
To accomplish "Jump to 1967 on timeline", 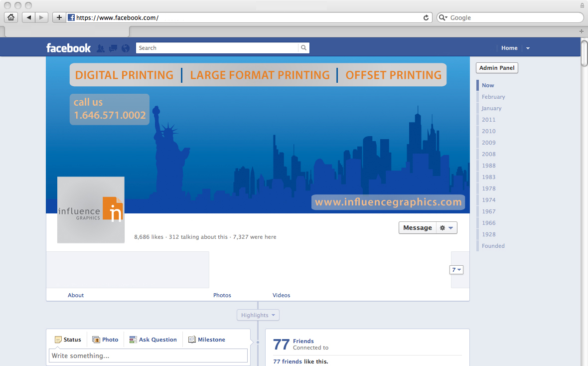I will [x=489, y=211].
